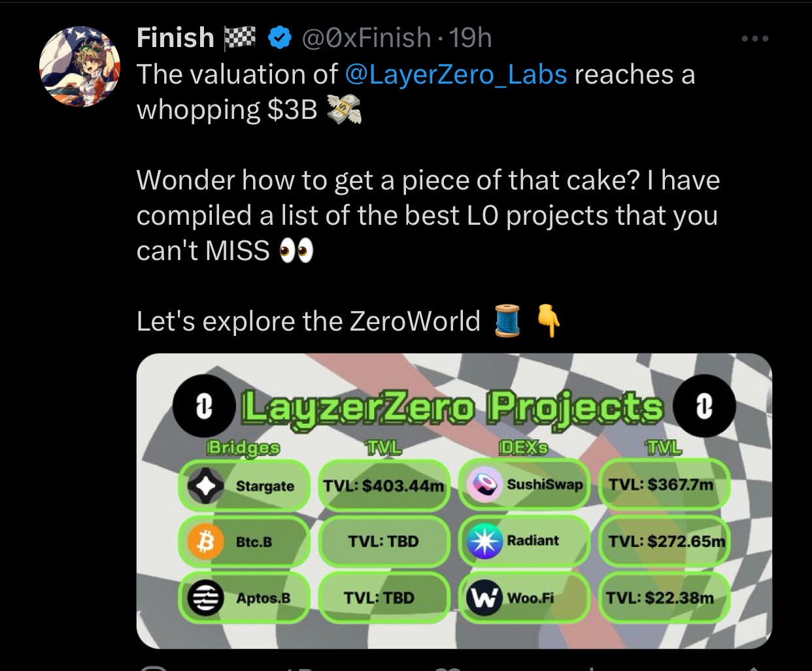Click the Woo.Fi W icon
The height and width of the screenshot is (671, 812).
tap(484, 598)
